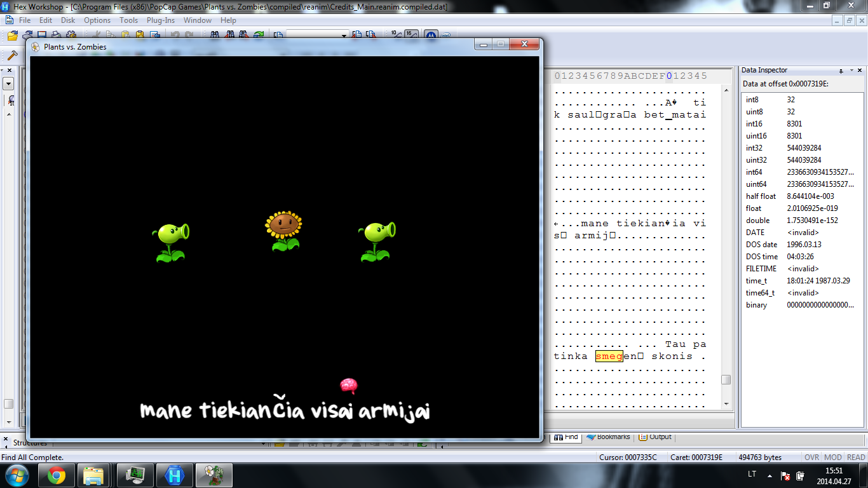This screenshot has height=488, width=868.
Task: Click the float value 2.0106925e-019
Action: [811, 208]
